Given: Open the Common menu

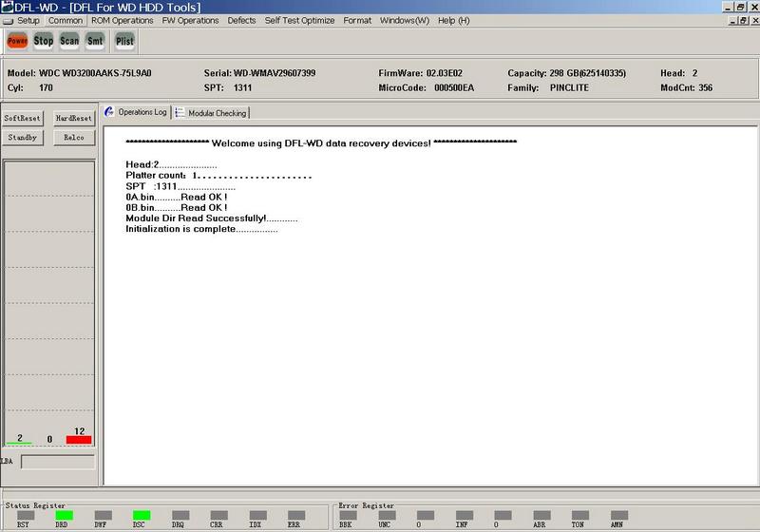Looking at the screenshot, I should coord(66,21).
